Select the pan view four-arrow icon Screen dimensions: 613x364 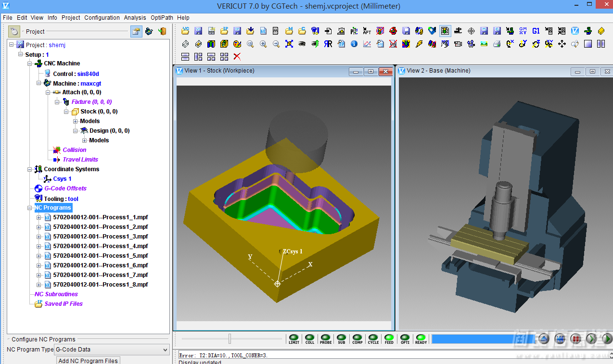(562, 44)
